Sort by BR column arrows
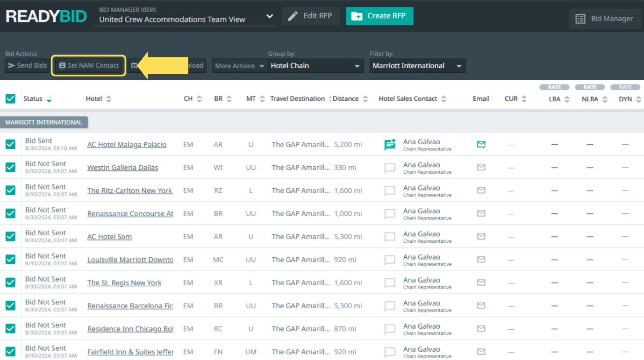Viewport: 644px width, 360px height. pos(229,99)
